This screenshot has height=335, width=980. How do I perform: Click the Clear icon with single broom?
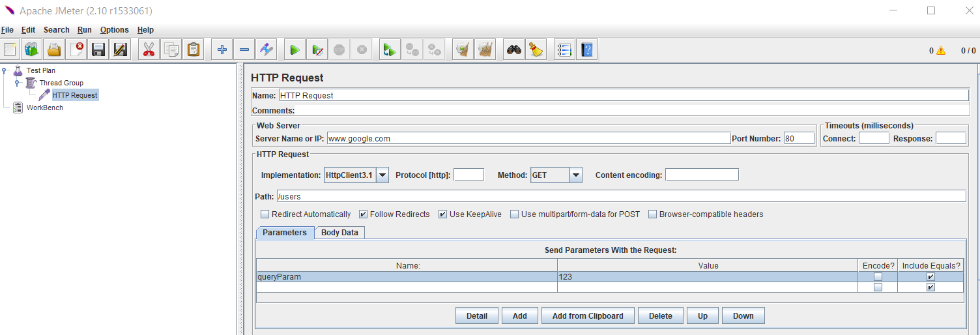pyautogui.click(x=463, y=50)
